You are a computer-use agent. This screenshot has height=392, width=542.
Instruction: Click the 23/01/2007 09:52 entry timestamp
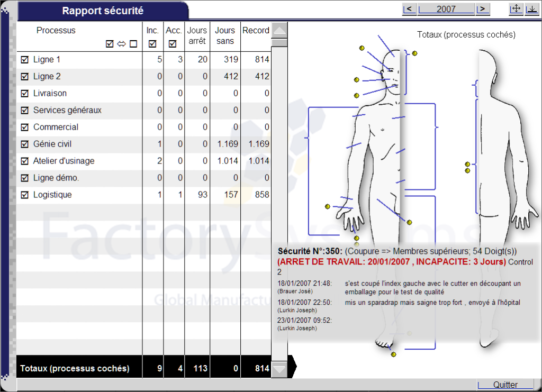304,321
